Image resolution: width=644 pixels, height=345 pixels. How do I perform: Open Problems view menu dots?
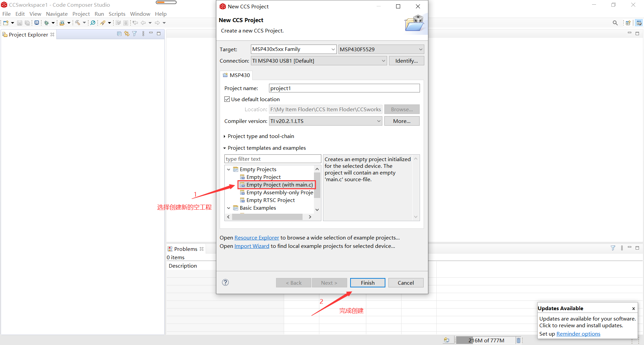(622, 248)
